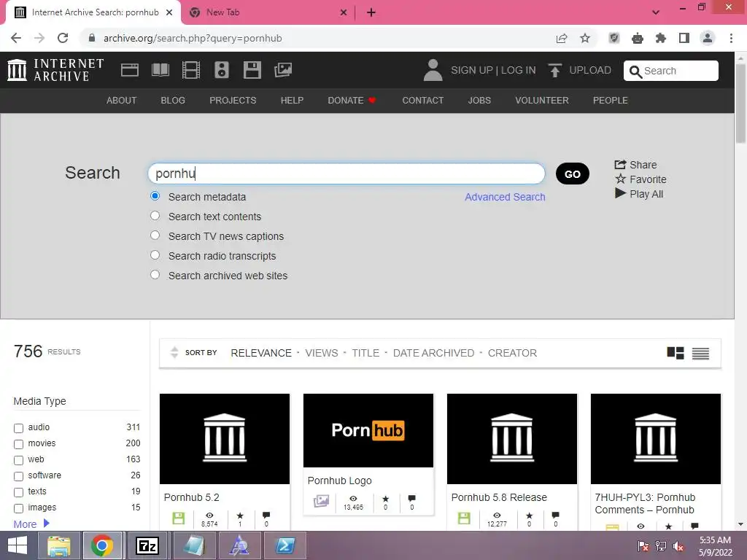Click SIGN UP link
This screenshot has height=560, width=747.
pos(472,70)
